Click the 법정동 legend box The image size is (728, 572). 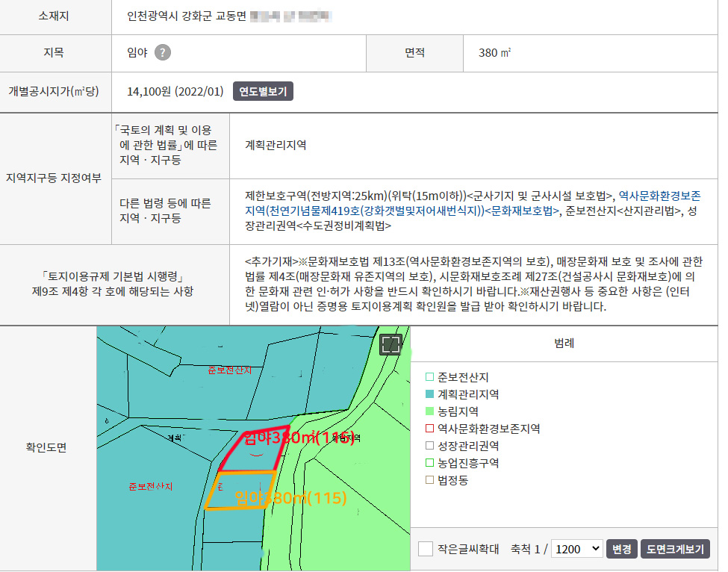pyautogui.click(x=429, y=480)
